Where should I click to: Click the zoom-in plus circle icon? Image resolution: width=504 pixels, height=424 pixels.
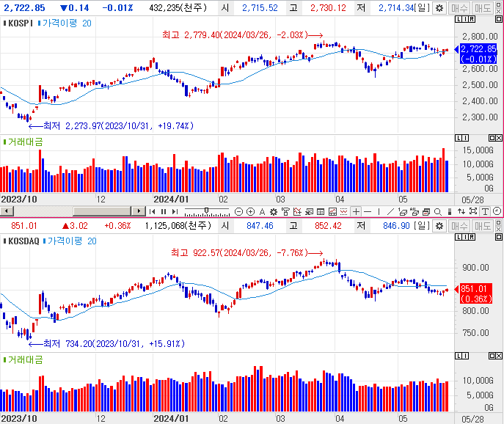pyautogui.click(x=250, y=211)
